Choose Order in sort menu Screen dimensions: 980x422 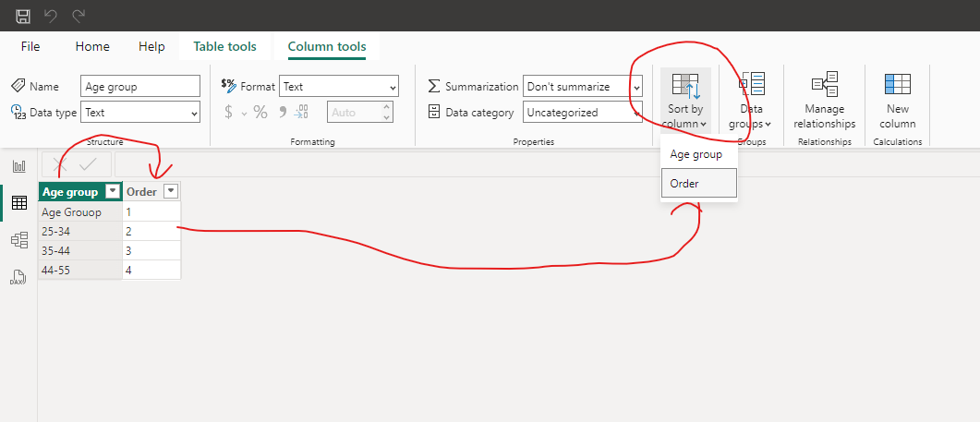point(699,184)
